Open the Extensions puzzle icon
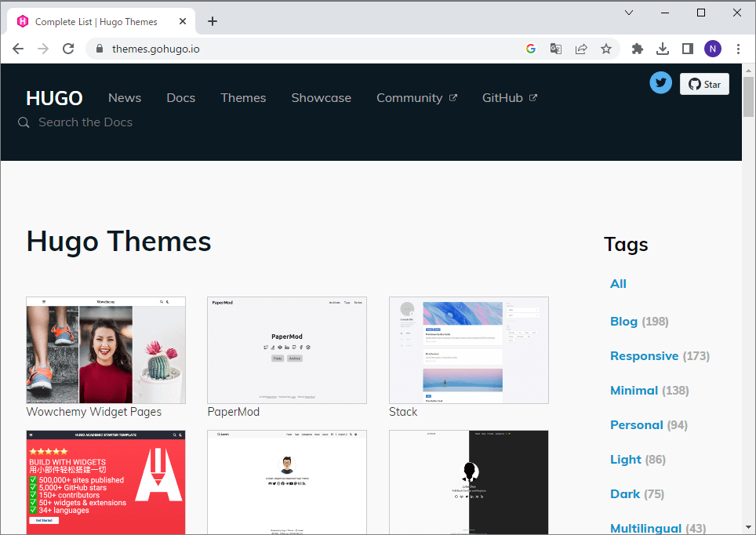 pos(638,49)
